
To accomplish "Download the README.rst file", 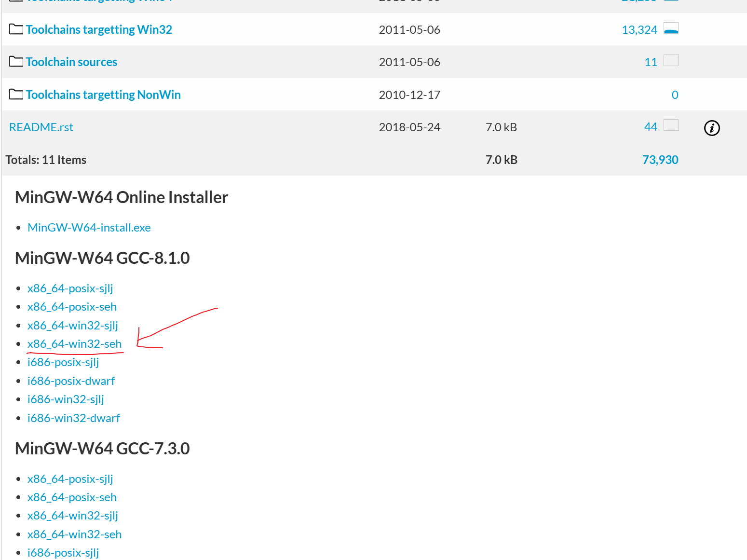I will [41, 127].
